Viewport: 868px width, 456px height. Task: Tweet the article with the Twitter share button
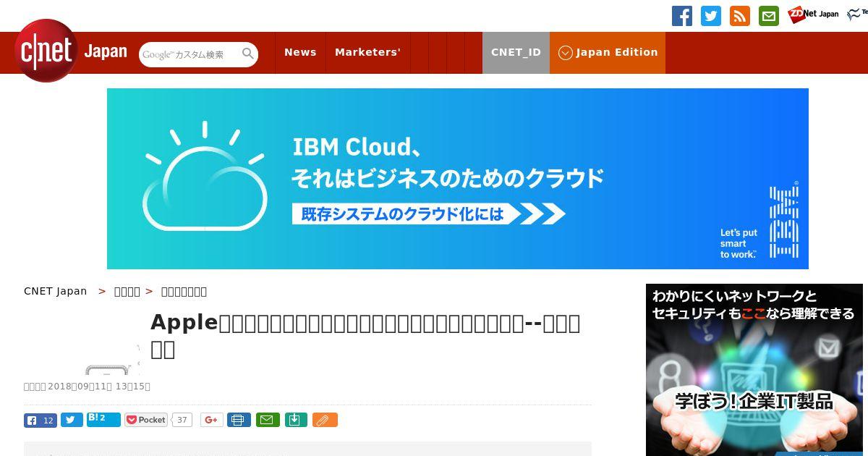tap(72, 420)
